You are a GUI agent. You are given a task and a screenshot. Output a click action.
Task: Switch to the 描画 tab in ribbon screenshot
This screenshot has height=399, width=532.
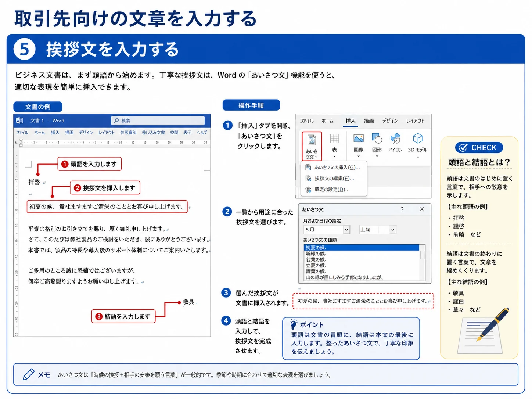point(369,121)
